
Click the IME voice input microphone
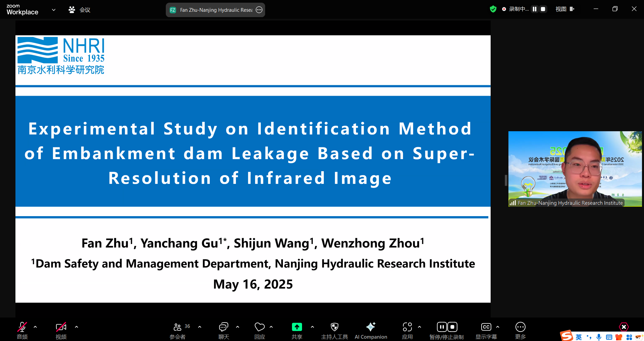click(599, 337)
